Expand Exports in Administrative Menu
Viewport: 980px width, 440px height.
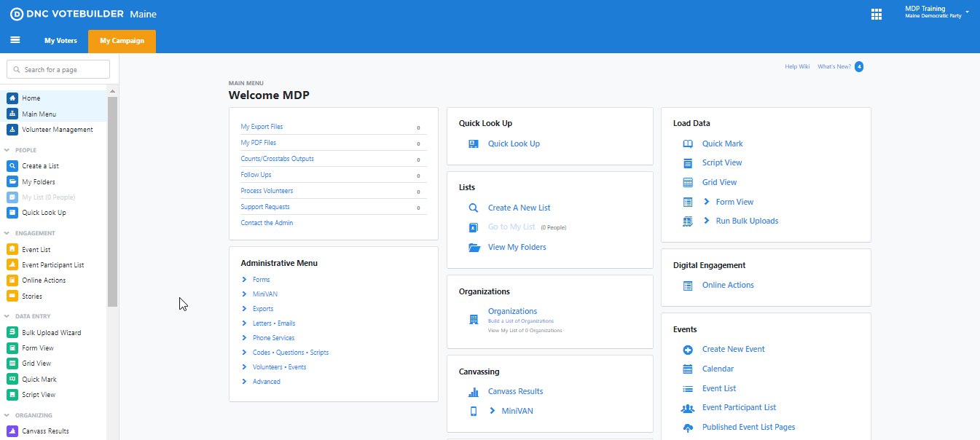(244, 309)
